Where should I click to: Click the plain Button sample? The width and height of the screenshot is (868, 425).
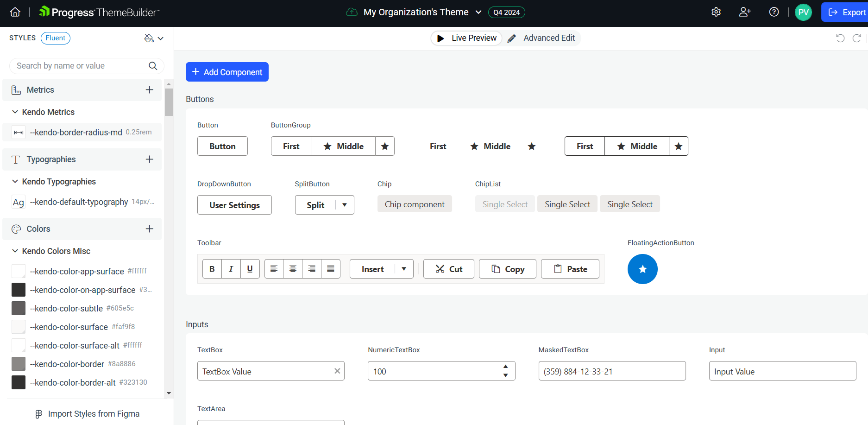pyautogui.click(x=222, y=146)
